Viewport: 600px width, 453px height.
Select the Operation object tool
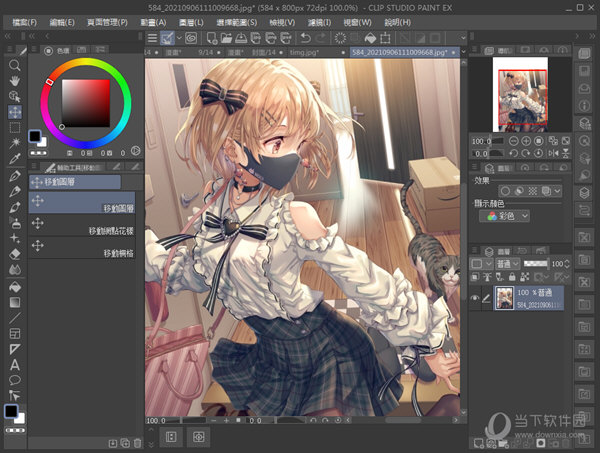click(15, 96)
